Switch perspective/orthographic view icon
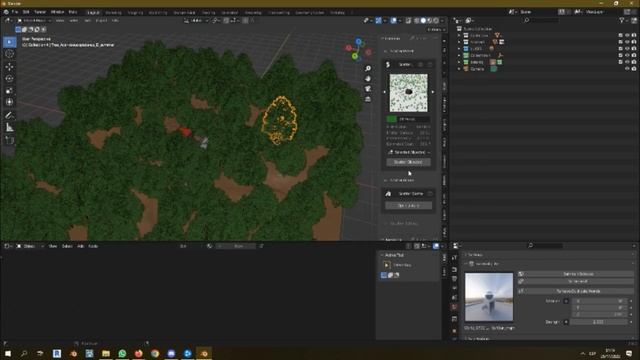The width and height of the screenshot is (640, 360). (x=368, y=99)
